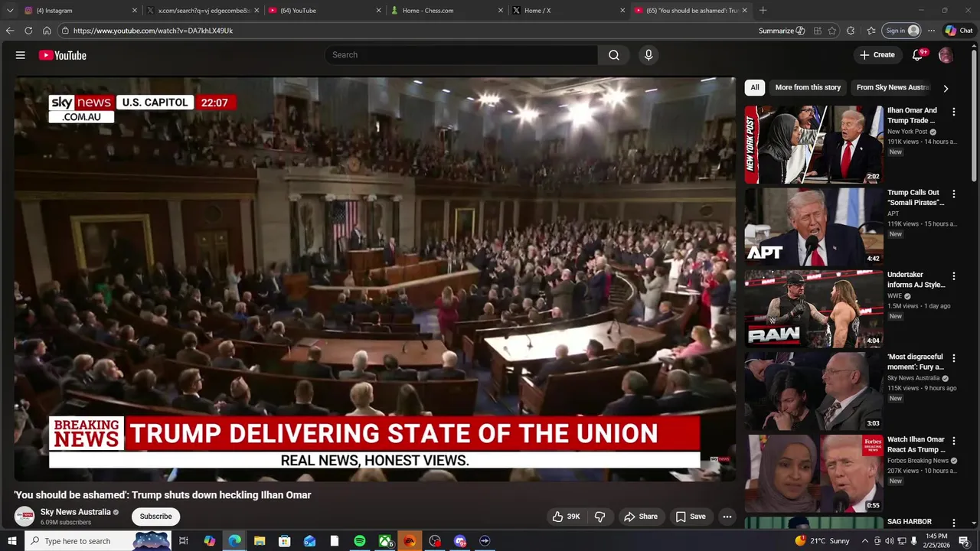The height and width of the screenshot is (551, 980).
Task: Open the Copilot Chat button
Action: click(x=959, y=31)
